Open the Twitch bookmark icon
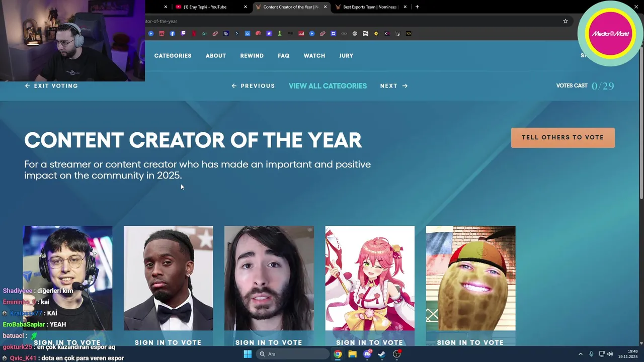 coord(183,34)
